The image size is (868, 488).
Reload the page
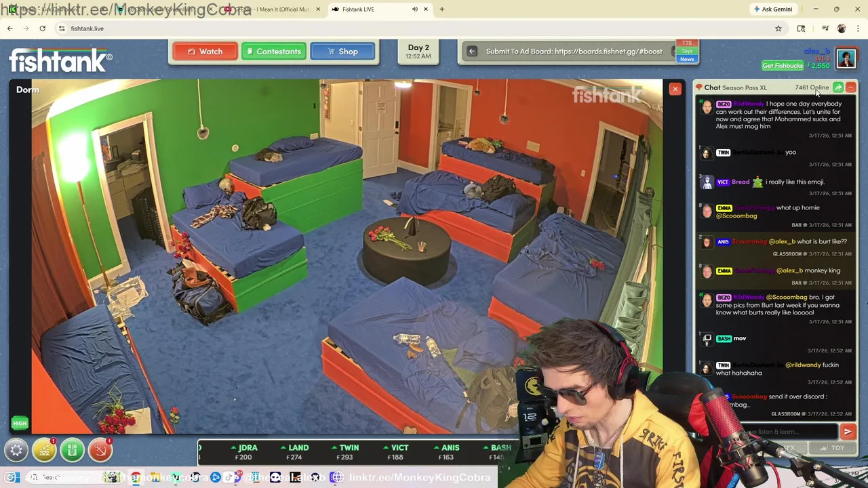pyautogui.click(x=42, y=28)
